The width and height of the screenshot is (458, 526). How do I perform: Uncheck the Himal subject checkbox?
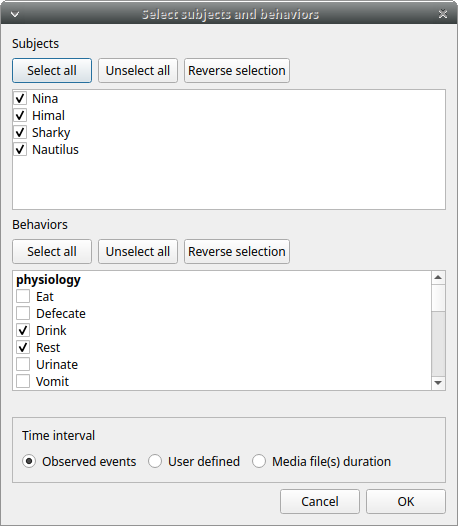(x=20, y=115)
